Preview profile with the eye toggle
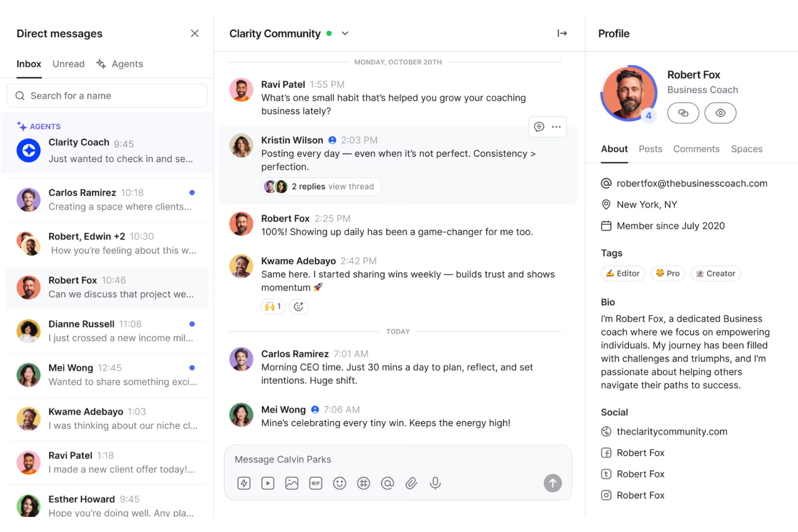Viewport: 798px width, 532px height. point(720,113)
